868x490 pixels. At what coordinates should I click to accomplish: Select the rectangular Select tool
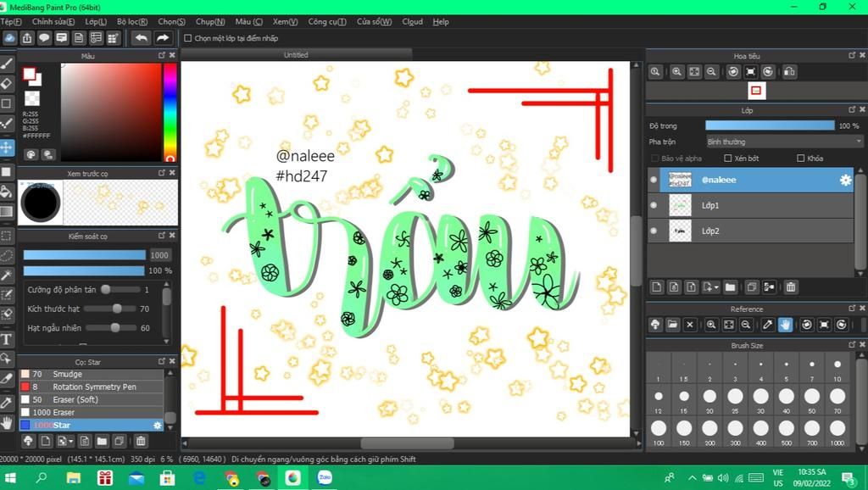tap(7, 236)
